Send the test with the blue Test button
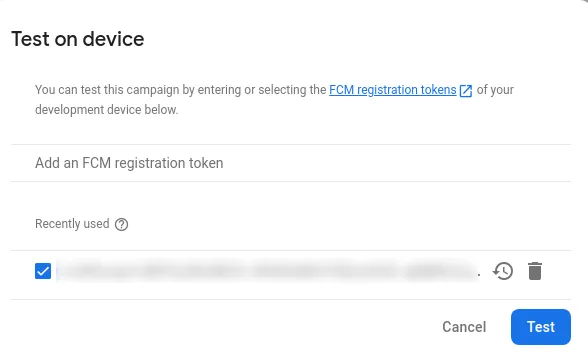Screen dimensions: 588x364 click(x=541, y=327)
